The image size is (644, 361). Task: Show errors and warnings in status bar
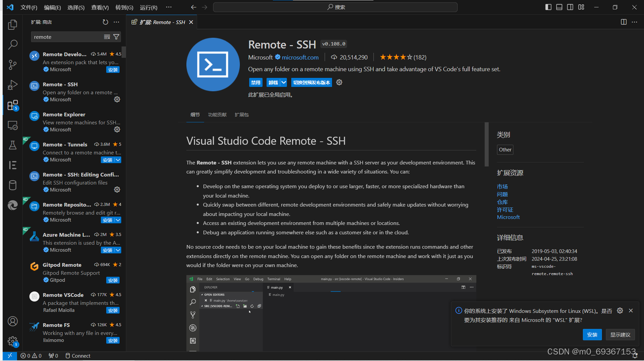31,355
